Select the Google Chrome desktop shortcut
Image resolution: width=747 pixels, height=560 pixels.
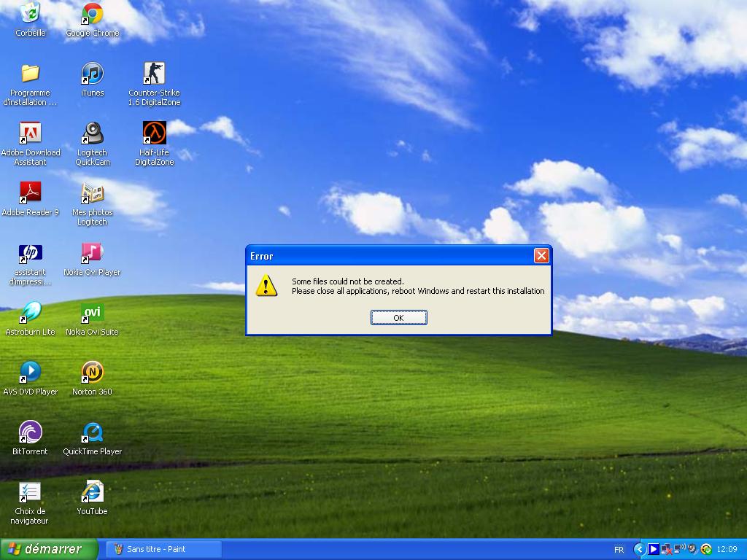coord(93,20)
